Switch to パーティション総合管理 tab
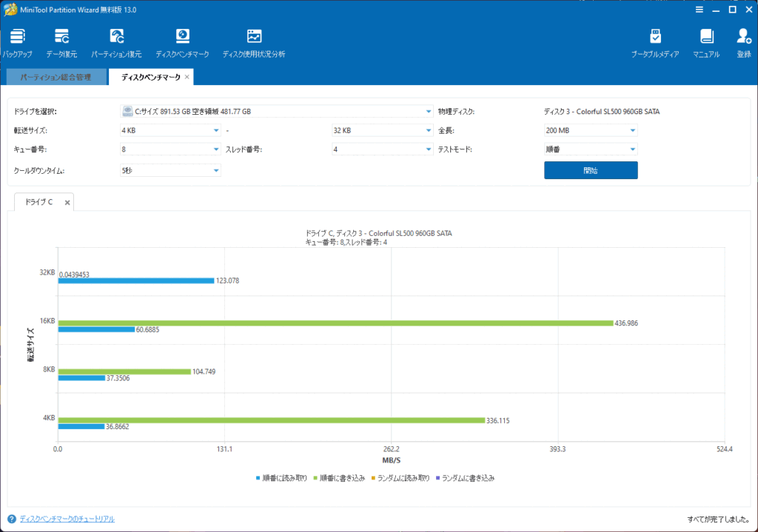The height and width of the screenshot is (532, 758). pos(56,77)
